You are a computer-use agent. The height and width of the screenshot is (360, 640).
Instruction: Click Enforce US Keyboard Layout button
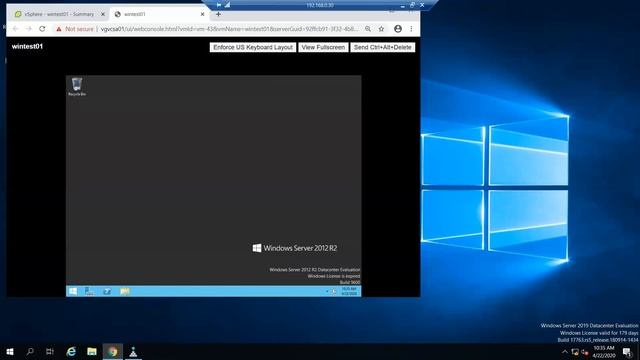click(x=253, y=47)
